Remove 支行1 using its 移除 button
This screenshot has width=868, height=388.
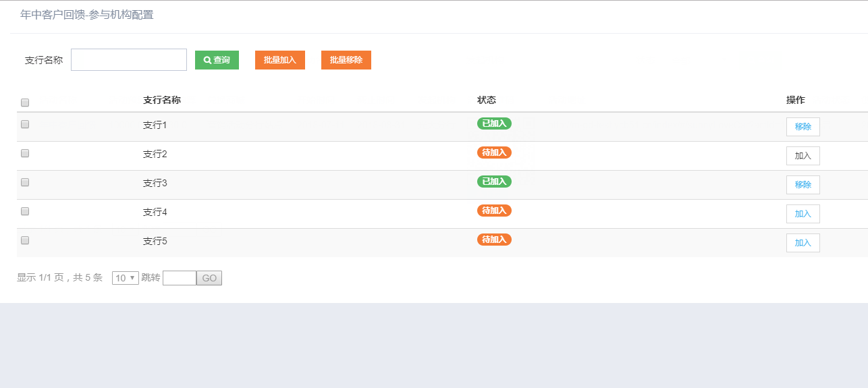tap(803, 127)
